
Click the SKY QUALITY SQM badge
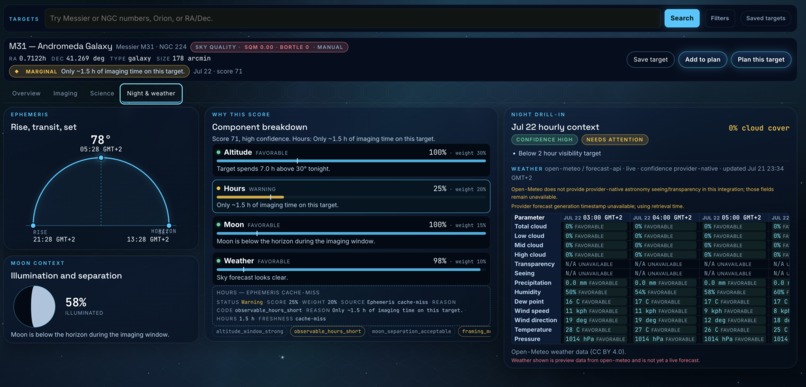tap(269, 47)
